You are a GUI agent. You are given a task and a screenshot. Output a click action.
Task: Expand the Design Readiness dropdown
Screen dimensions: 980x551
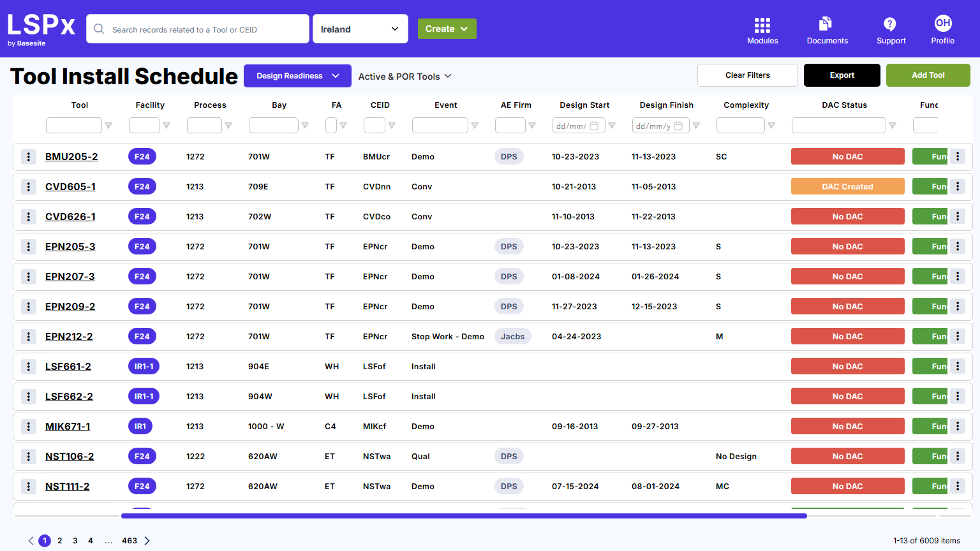297,76
